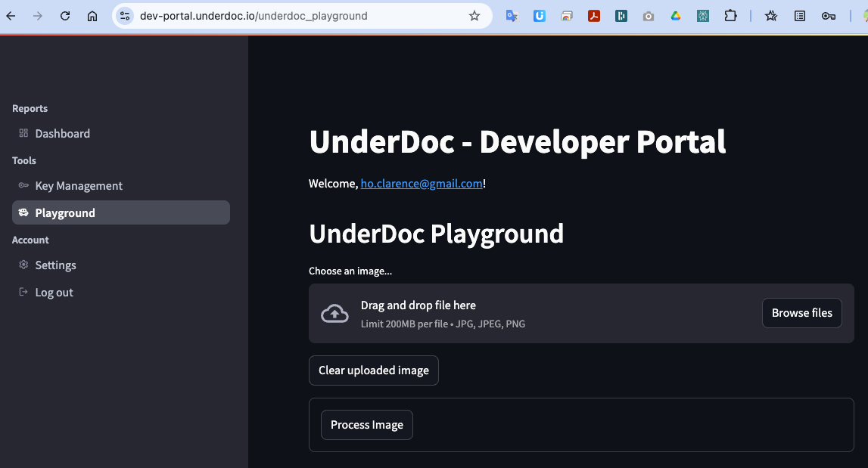
Task: Click the browser address bar URL
Action: coord(254,16)
